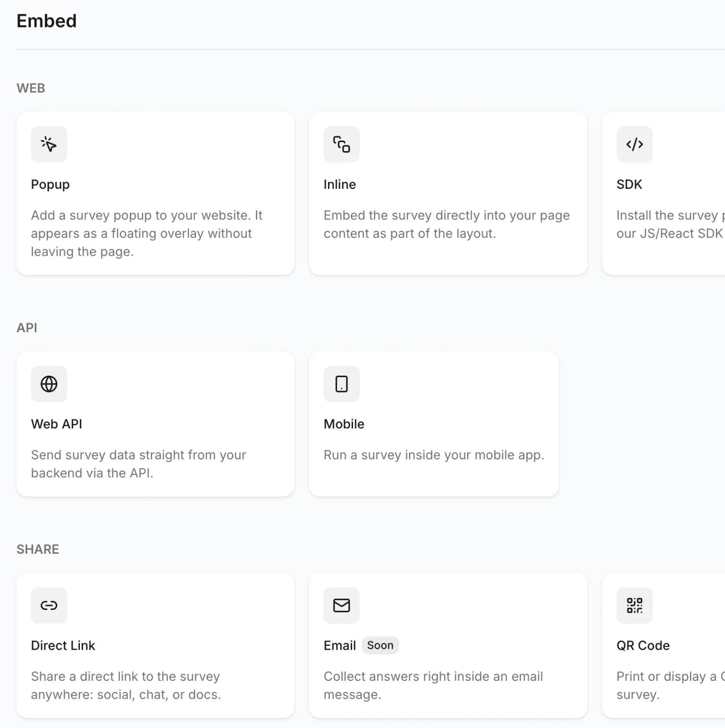Click the Mobile survey description text

(x=434, y=455)
